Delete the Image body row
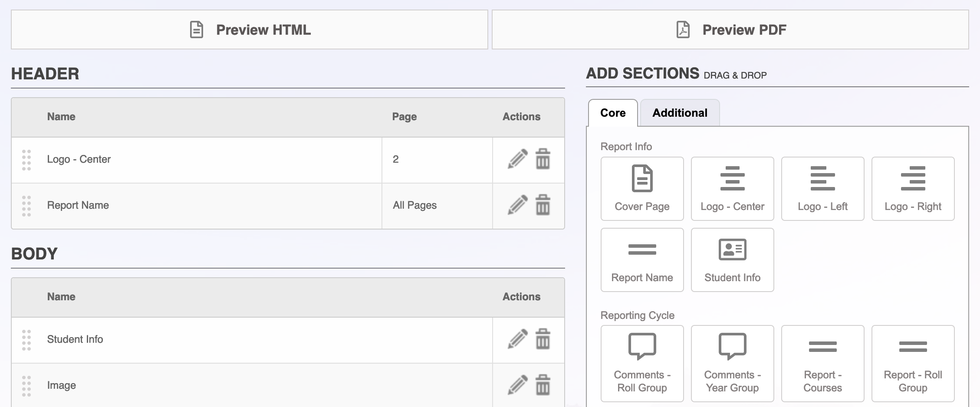The width and height of the screenshot is (980, 407). (x=543, y=385)
